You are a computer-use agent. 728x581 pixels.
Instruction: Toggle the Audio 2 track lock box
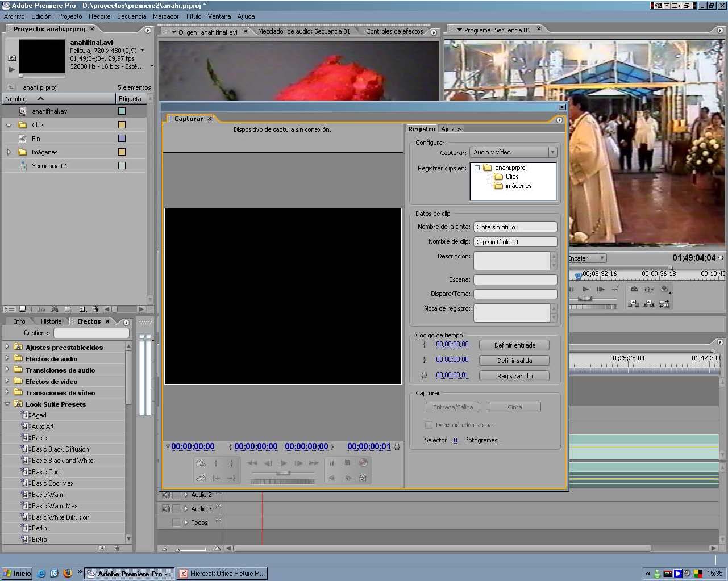click(x=177, y=495)
